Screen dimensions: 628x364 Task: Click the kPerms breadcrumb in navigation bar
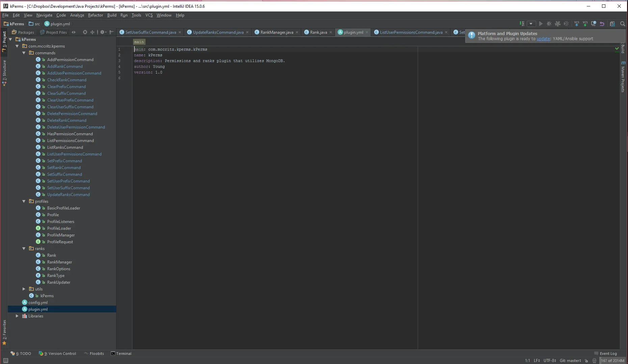[x=14, y=24]
